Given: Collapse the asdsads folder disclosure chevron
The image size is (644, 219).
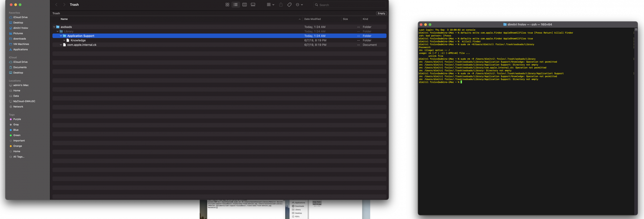Looking at the screenshot, I should tap(54, 27).
